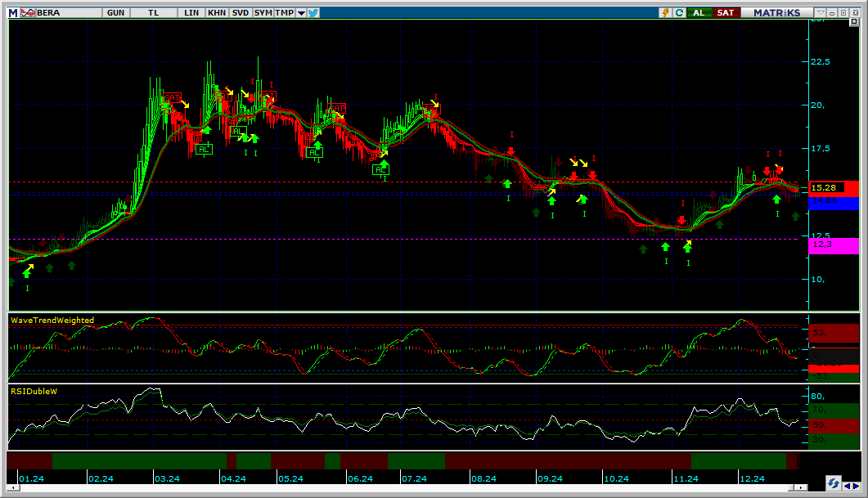The height and width of the screenshot is (498, 868).
Task: Click the blue sync arrows icon
Action: click(x=833, y=483)
